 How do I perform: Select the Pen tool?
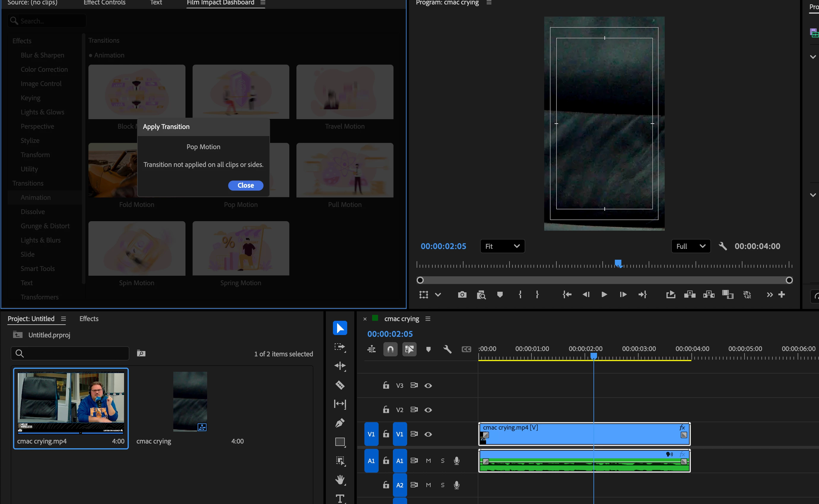339,423
